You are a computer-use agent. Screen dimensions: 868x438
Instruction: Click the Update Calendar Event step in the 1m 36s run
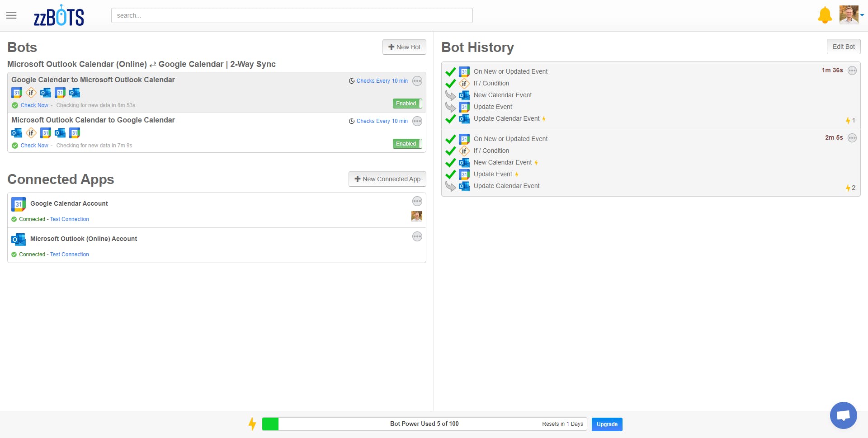pyautogui.click(x=507, y=119)
